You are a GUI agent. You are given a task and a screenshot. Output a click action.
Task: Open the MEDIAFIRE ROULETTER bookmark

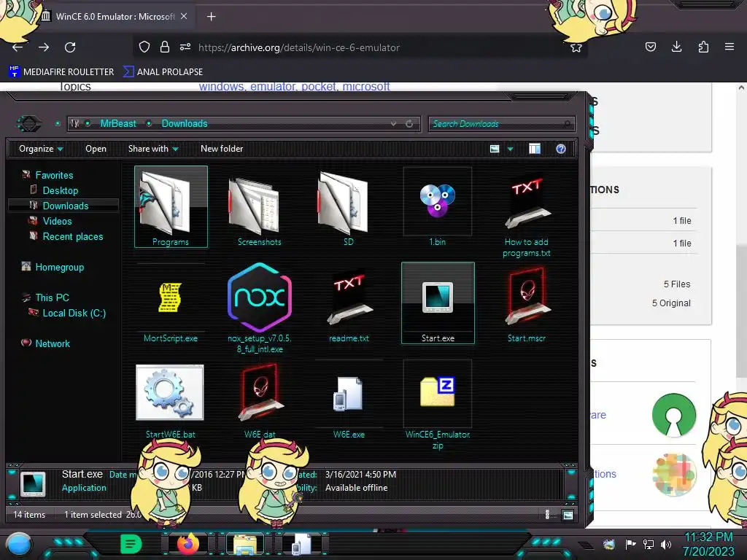point(61,72)
